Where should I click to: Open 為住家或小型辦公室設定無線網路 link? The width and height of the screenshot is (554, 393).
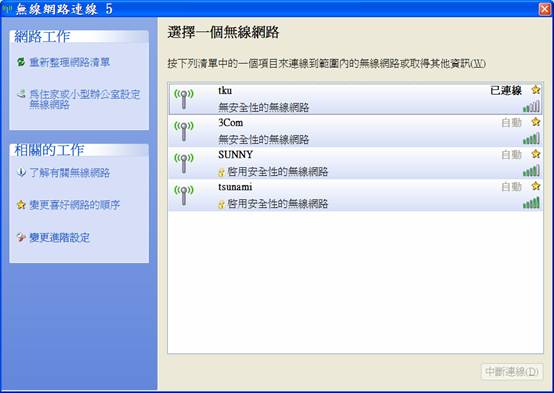[85, 99]
